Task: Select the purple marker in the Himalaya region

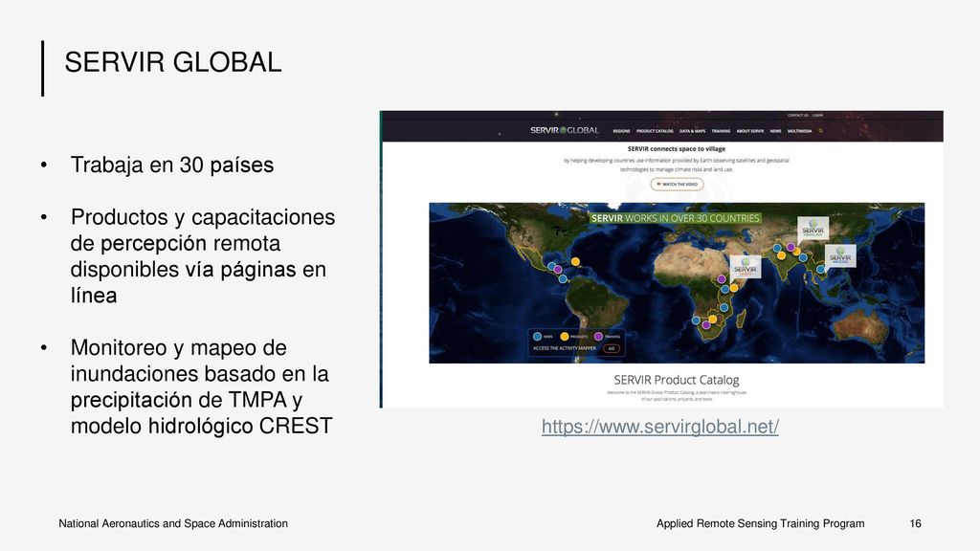Action: click(x=790, y=248)
